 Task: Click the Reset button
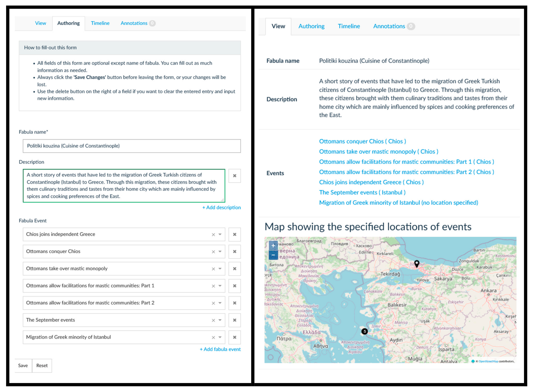[42, 365]
